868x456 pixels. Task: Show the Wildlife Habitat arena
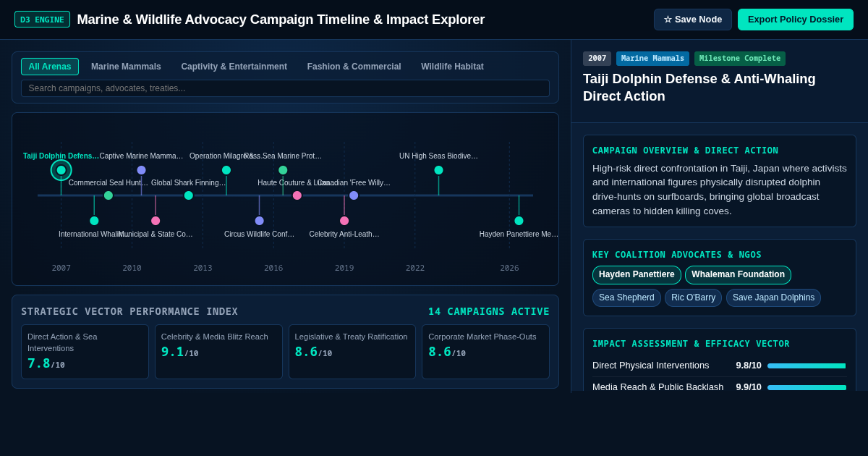coord(453,67)
